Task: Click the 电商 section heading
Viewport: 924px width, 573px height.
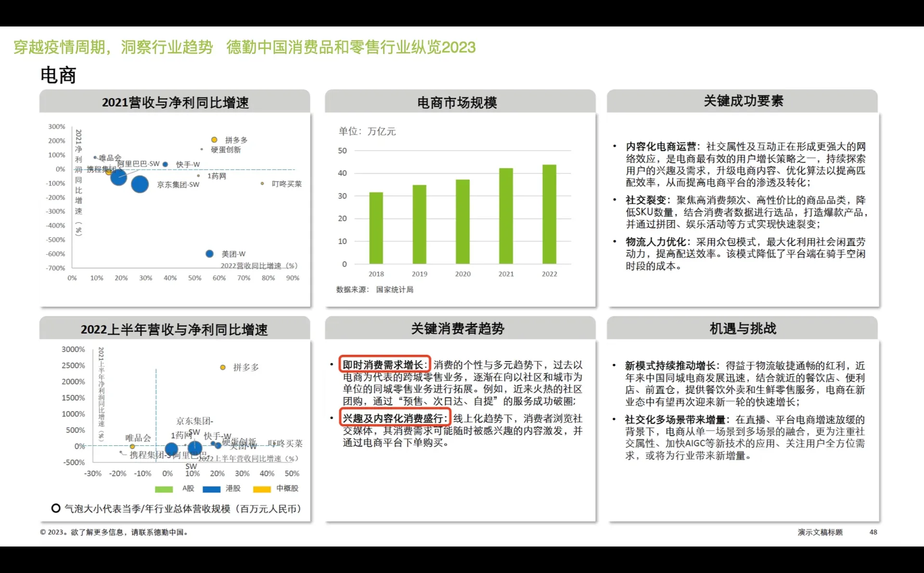Action: pyautogui.click(x=58, y=75)
